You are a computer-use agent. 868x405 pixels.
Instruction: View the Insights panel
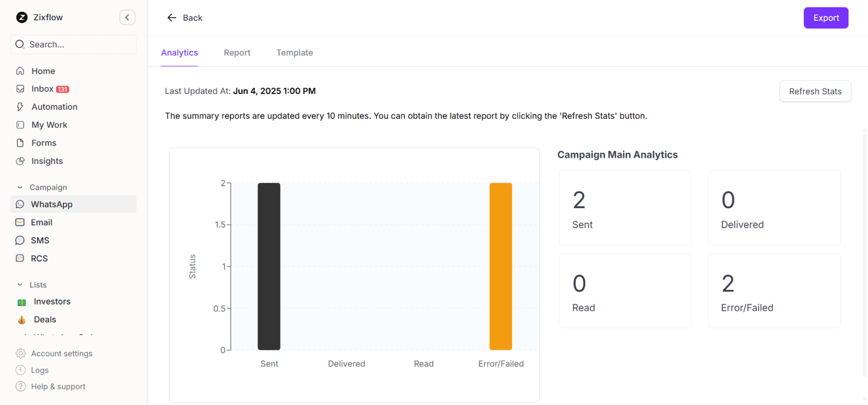pos(46,161)
